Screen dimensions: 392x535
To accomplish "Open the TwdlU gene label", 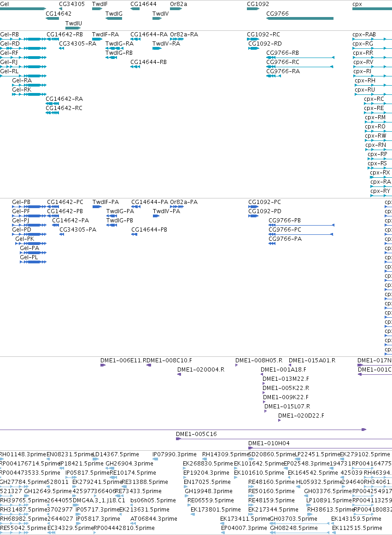I will (x=74, y=23).
